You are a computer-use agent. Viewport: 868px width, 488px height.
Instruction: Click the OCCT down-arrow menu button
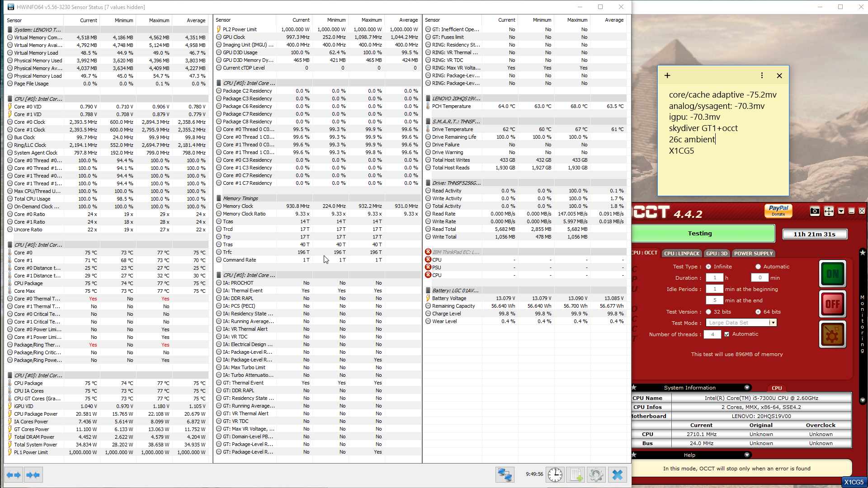coord(841,211)
